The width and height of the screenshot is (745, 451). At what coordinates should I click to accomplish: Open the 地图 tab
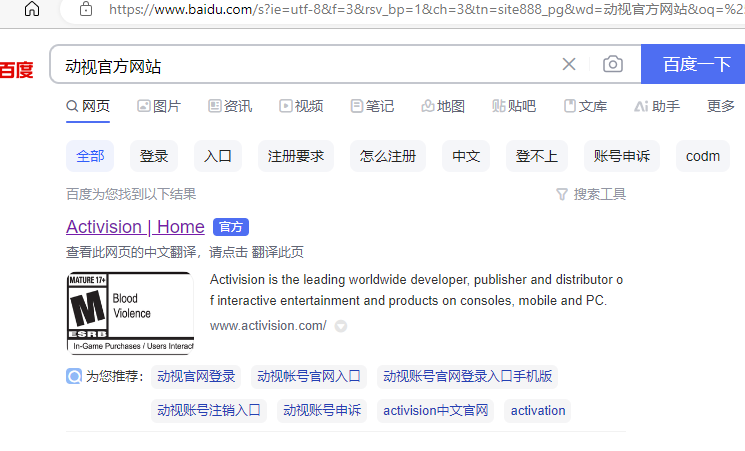tap(443, 106)
